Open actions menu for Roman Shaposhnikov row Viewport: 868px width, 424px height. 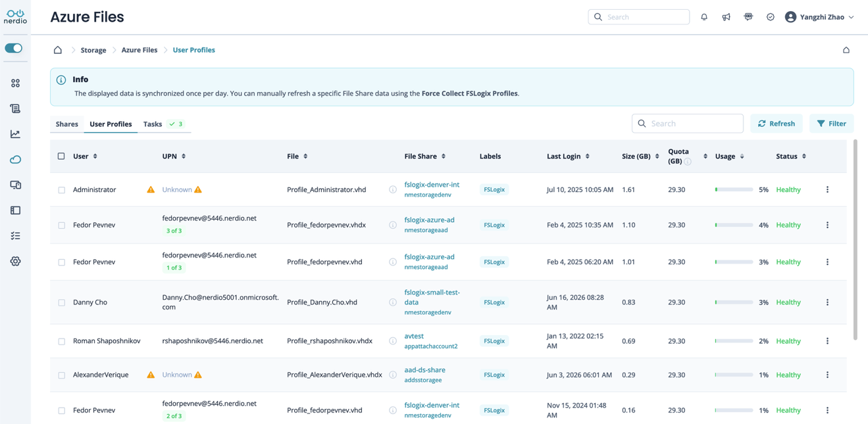point(827,341)
